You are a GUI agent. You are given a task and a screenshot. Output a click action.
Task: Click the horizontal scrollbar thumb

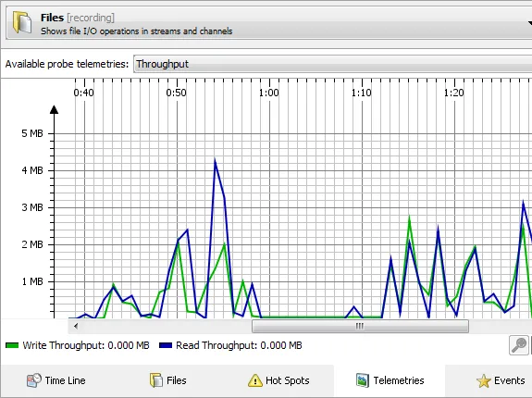[x=360, y=327]
